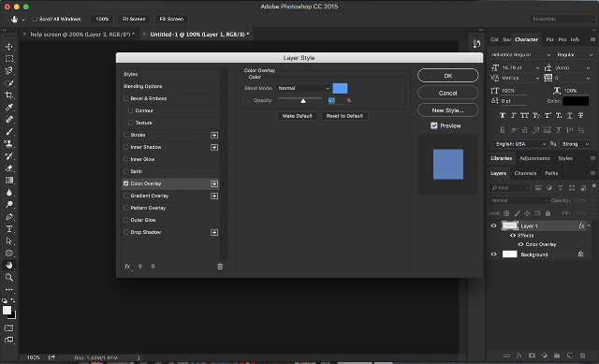Select the Rectangular Marquee tool
Image resolution: width=599 pixels, height=364 pixels.
click(9, 59)
